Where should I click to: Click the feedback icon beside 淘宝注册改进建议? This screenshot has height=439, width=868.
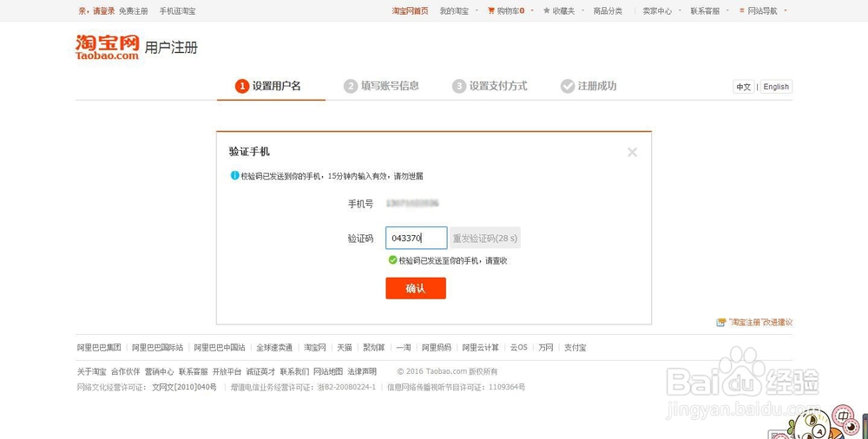(x=720, y=322)
